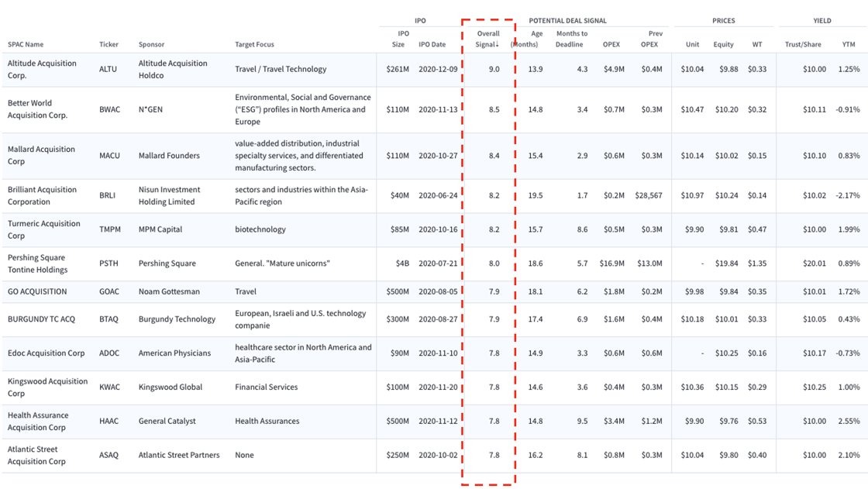The height and width of the screenshot is (489, 868).
Task: Click the 9.0 signal for Altitude
Action: (x=494, y=69)
